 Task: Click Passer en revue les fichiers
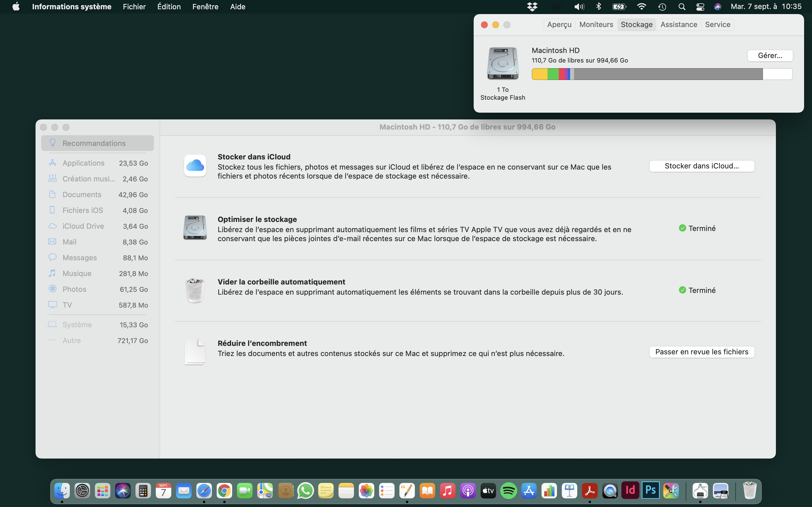(701, 352)
